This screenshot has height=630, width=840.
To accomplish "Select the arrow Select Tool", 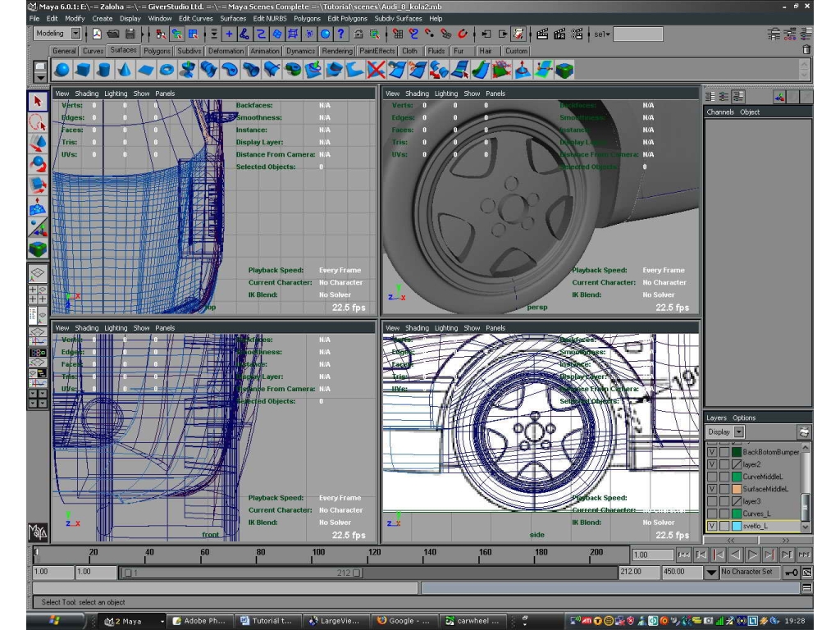I will [x=38, y=101].
